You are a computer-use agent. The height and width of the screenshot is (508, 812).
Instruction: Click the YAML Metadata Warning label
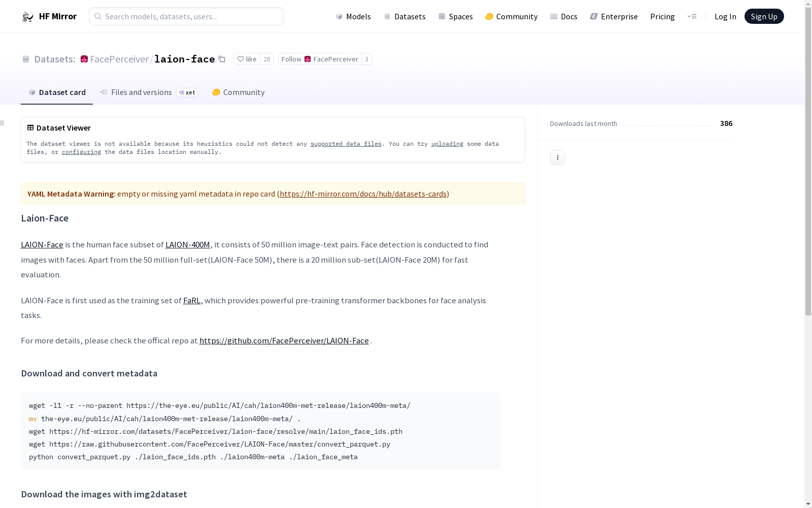coord(71,194)
